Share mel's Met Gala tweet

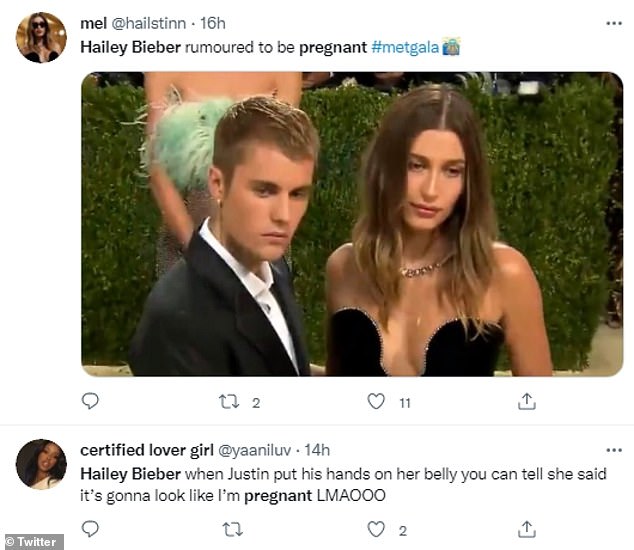(525, 401)
